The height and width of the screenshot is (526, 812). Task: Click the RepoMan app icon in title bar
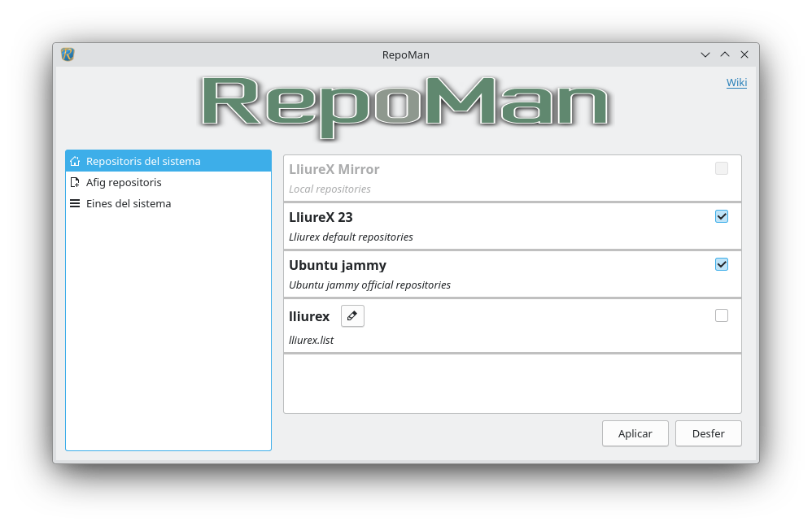pyautogui.click(x=68, y=54)
